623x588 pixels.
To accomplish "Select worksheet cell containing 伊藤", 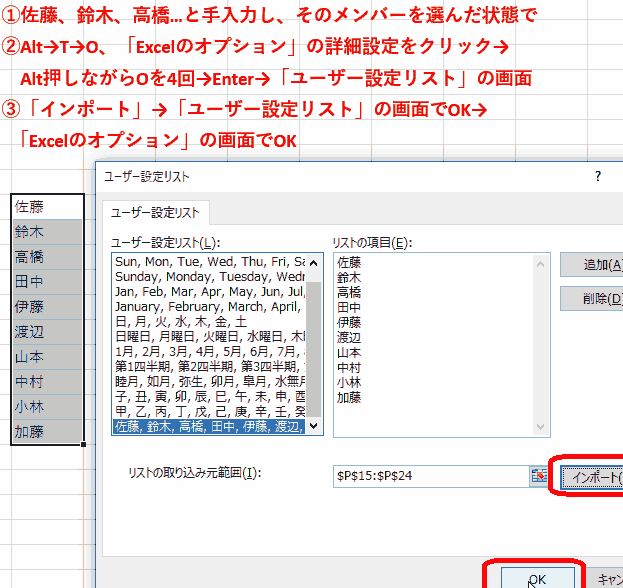I will pyautogui.click(x=47, y=307).
